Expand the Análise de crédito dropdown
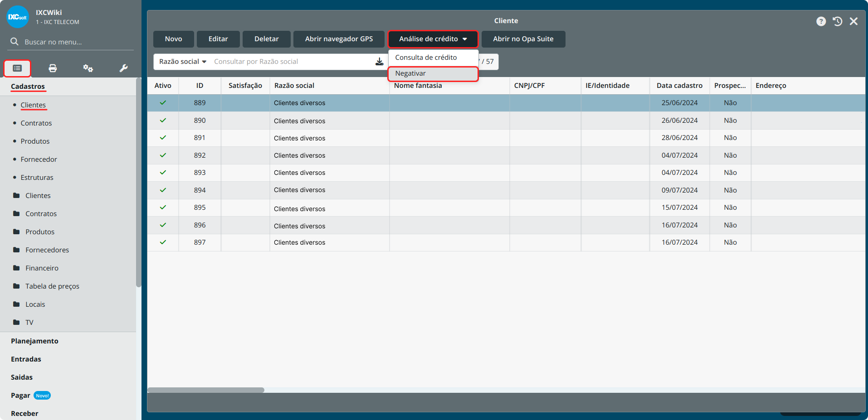The height and width of the screenshot is (420, 868). (433, 39)
